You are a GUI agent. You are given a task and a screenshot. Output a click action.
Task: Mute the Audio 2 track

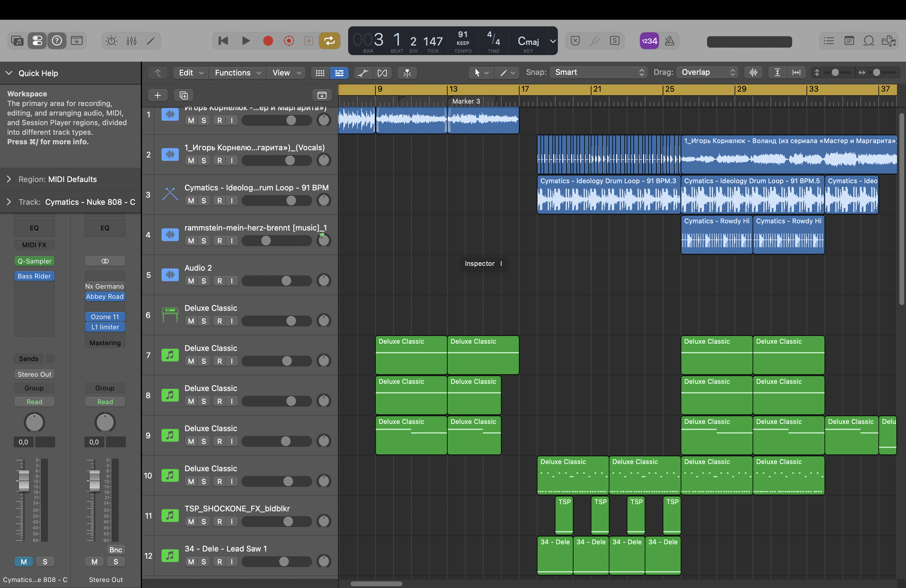pos(191,281)
